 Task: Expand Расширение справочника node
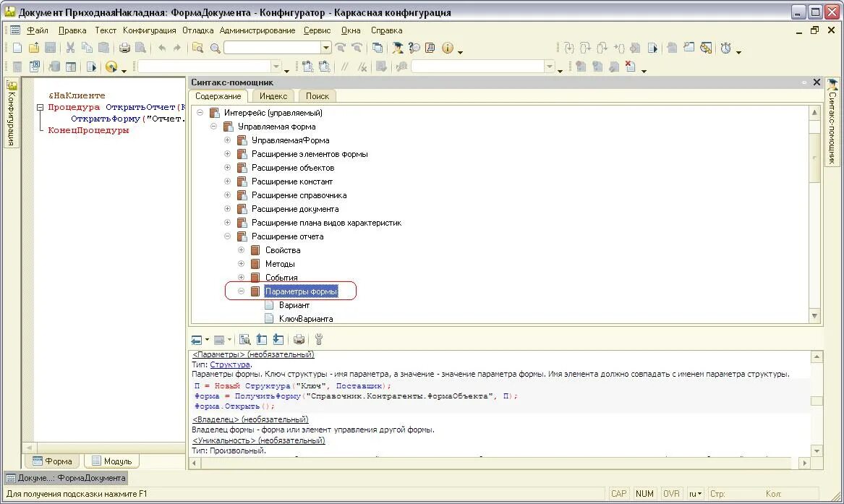point(227,195)
